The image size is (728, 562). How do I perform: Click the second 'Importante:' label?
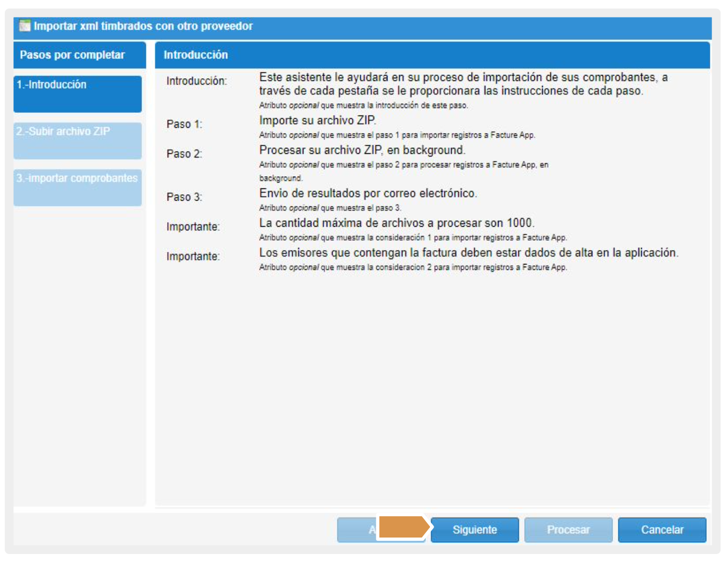tap(193, 257)
